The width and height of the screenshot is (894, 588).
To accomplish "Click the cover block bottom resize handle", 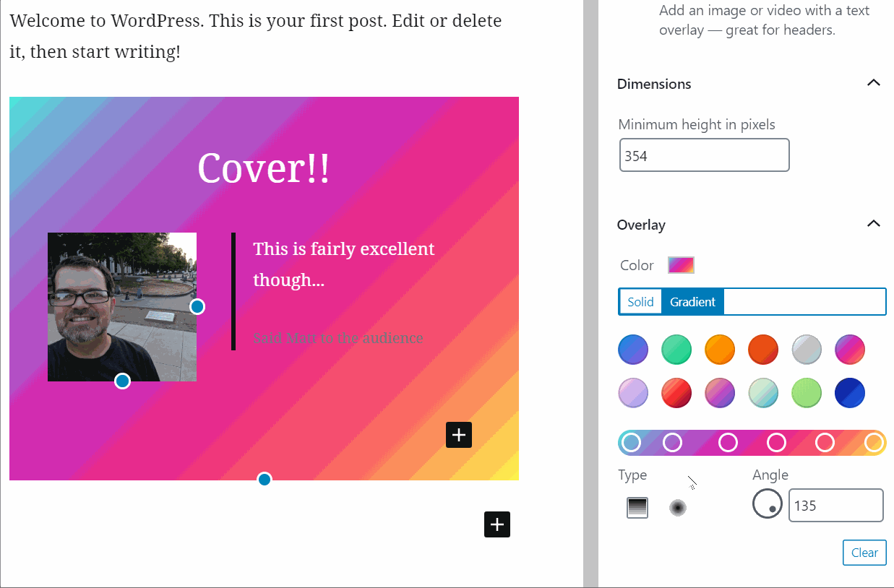I will coord(265,480).
